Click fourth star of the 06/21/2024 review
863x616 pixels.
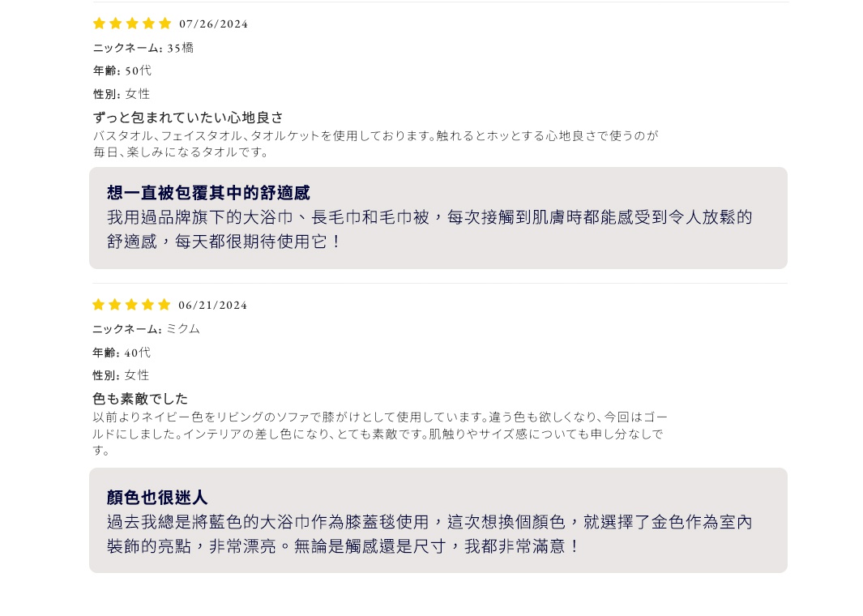pos(147,305)
